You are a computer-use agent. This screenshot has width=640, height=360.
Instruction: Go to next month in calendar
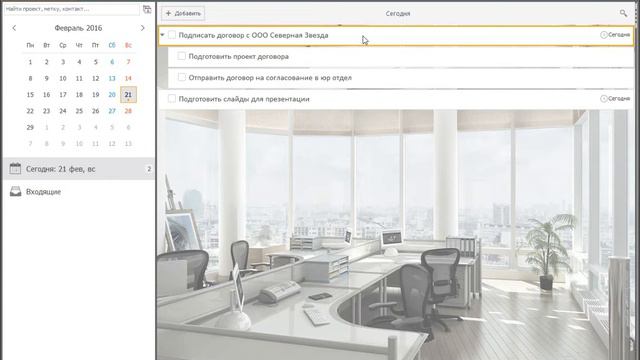(x=142, y=28)
